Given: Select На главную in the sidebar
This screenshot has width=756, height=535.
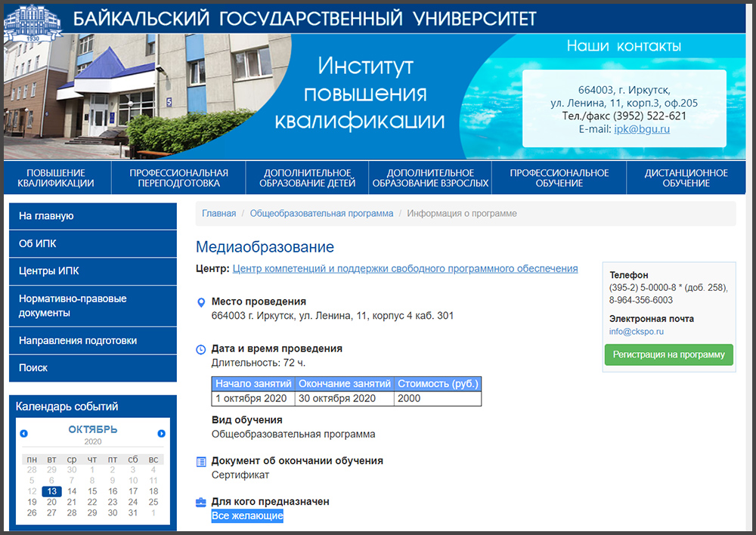Looking at the screenshot, I should pos(93,216).
